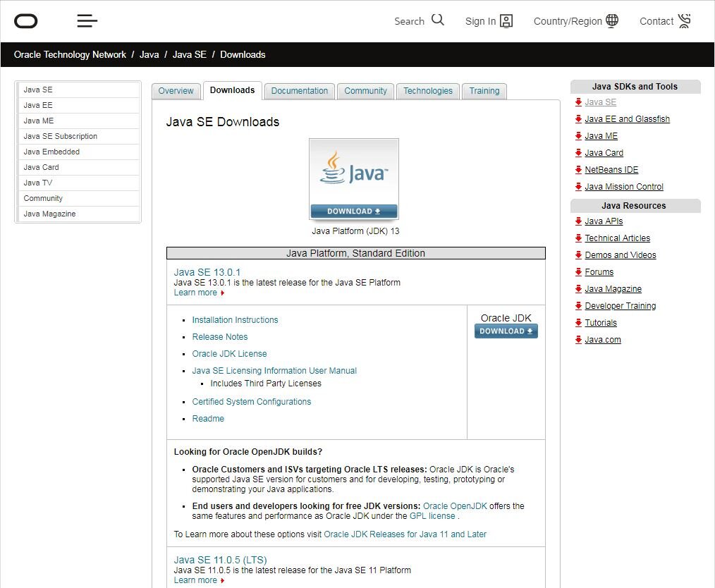This screenshot has height=588, width=715.
Task: Open the Training tab
Action: pos(484,91)
